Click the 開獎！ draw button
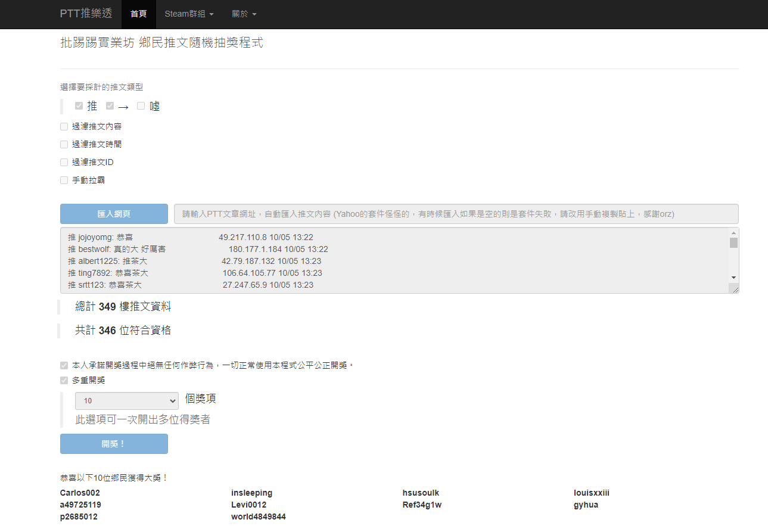 pos(114,444)
